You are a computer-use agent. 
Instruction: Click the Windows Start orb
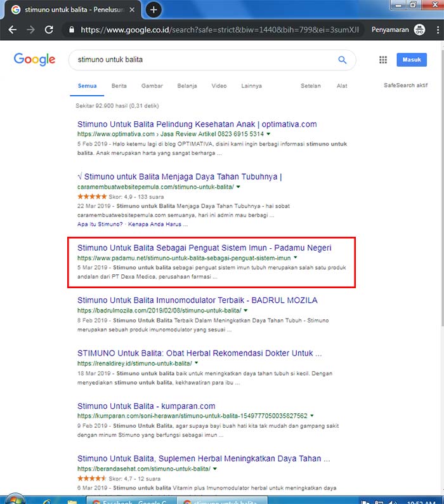(x=15, y=499)
